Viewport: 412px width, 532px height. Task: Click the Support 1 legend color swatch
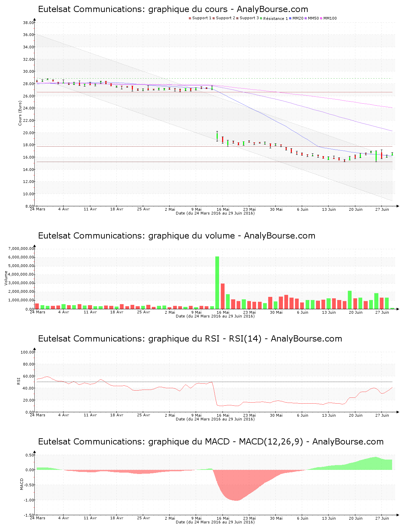click(x=190, y=18)
